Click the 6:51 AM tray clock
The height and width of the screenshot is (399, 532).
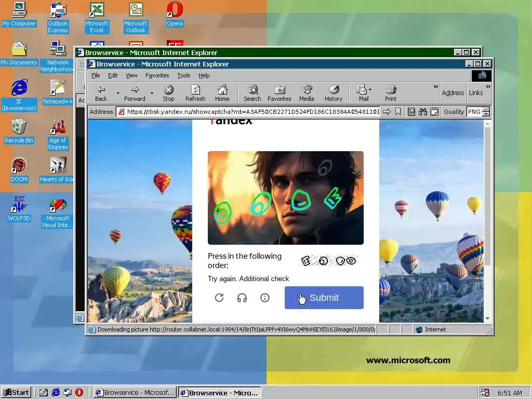click(510, 393)
